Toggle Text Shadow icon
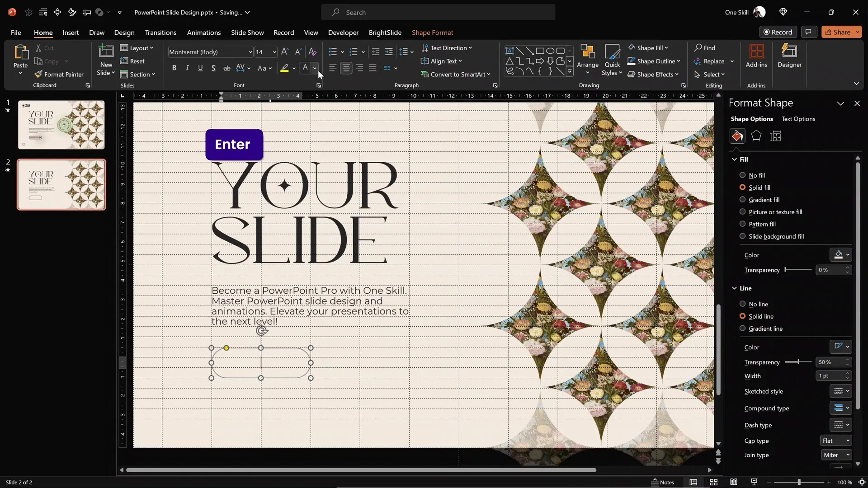Viewport: 868px width, 488px height. tap(213, 68)
